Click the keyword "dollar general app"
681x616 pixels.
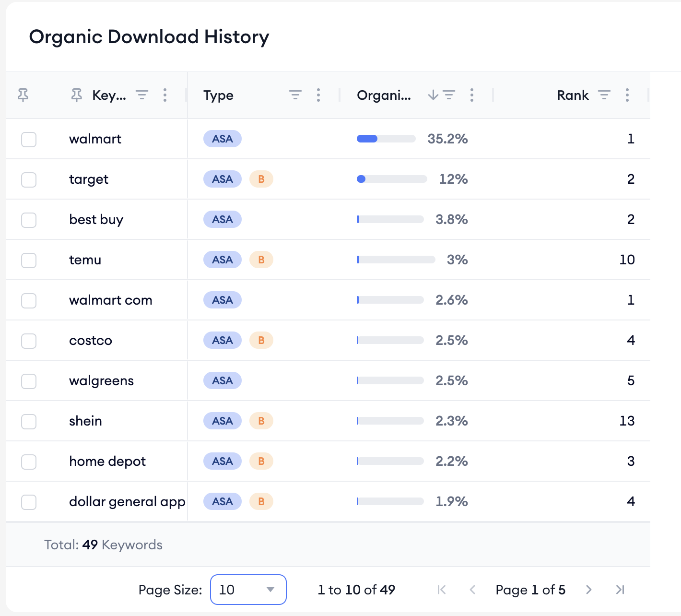coord(127,502)
